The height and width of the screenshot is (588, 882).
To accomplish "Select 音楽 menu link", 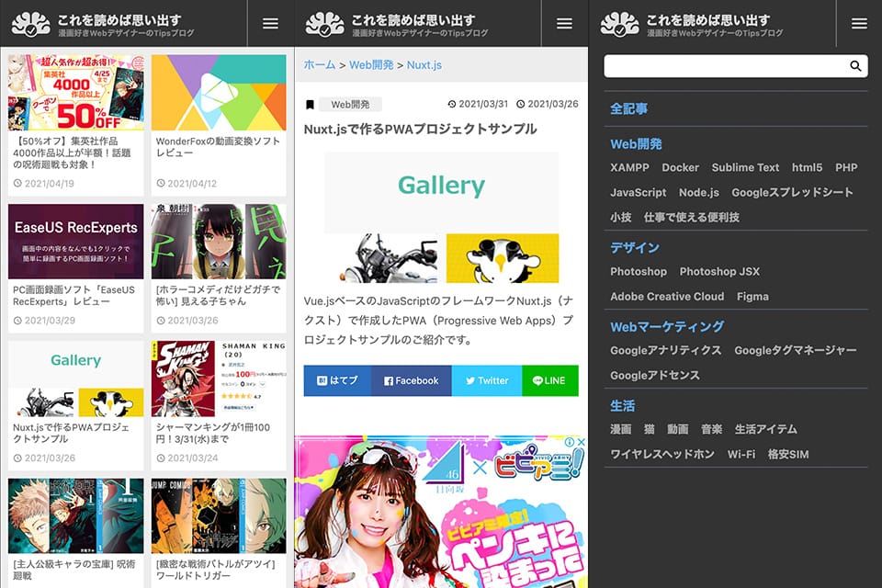I will pos(711,429).
